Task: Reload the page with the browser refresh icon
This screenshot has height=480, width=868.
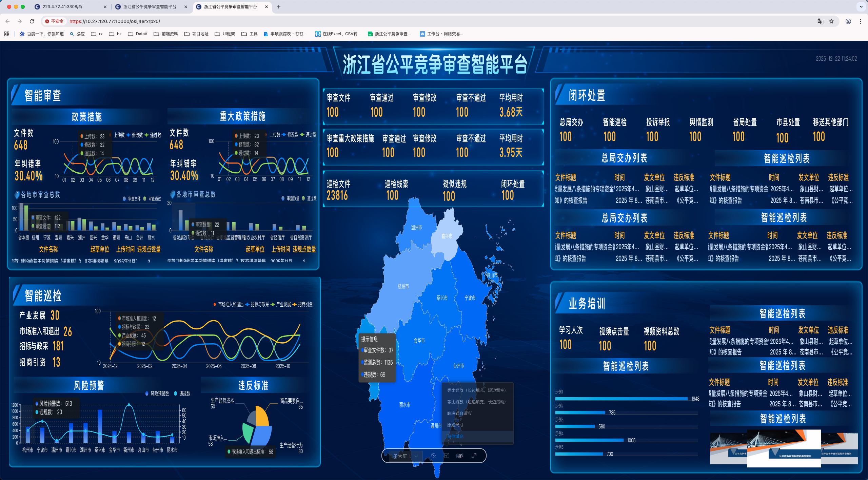Action: click(x=32, y=21)
